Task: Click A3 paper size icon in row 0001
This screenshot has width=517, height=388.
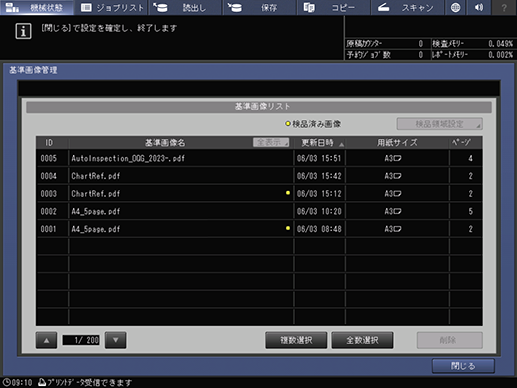Action: 393,229
